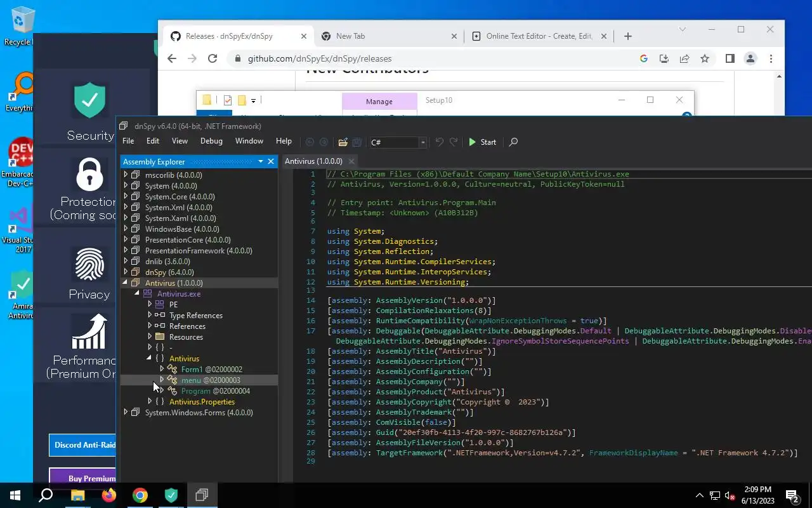Open the Windows Start menu
Viewport: 812px width, 508px height.
pos(15,495)
